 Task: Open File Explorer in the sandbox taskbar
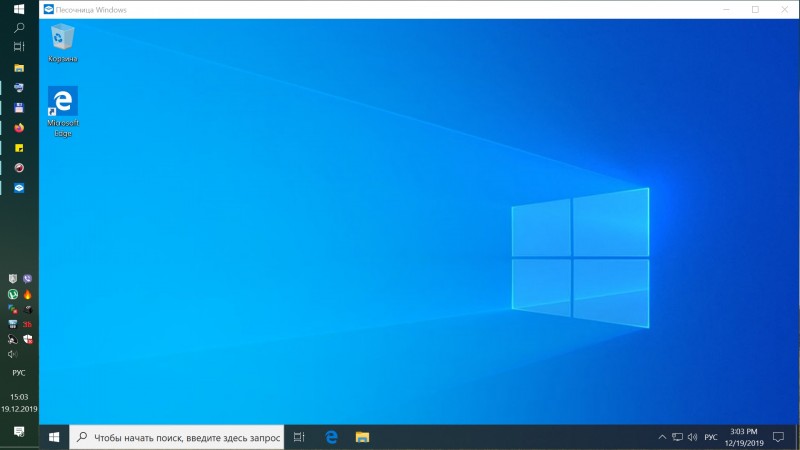(362, 437)
